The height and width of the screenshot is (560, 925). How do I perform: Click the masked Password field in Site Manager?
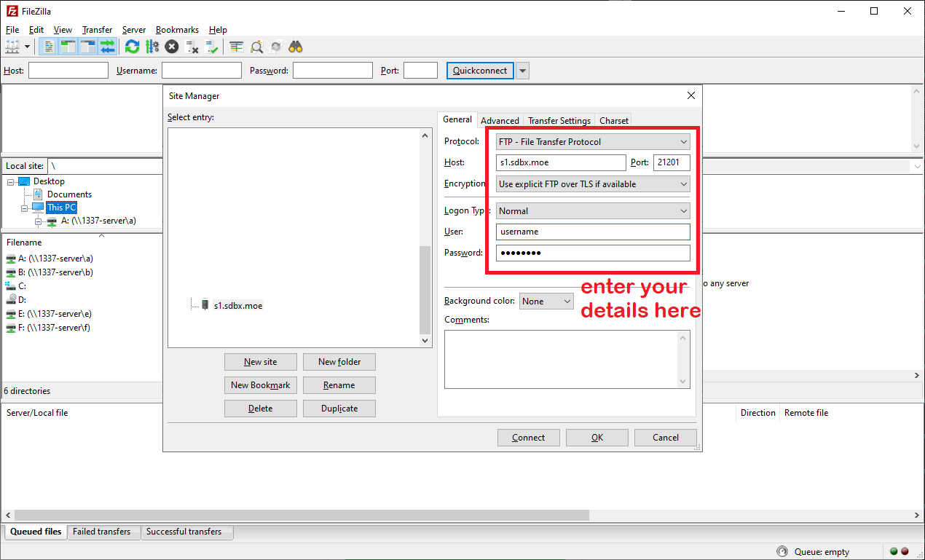click(x=593, y=253)
